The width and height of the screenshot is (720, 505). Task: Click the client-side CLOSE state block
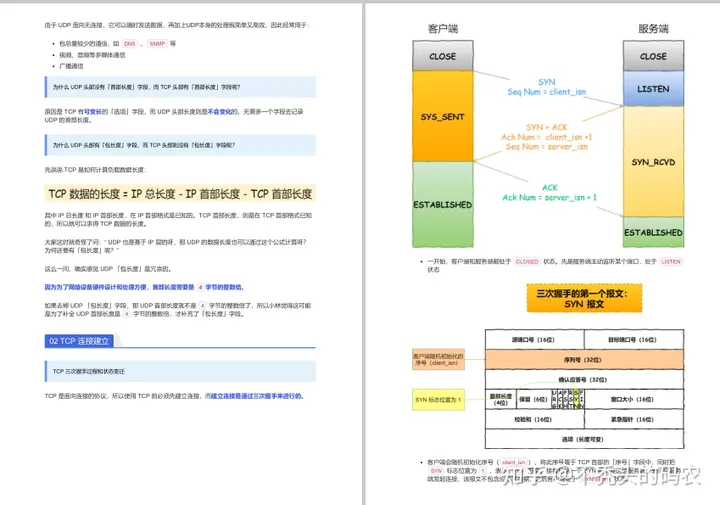click(443, 56)
